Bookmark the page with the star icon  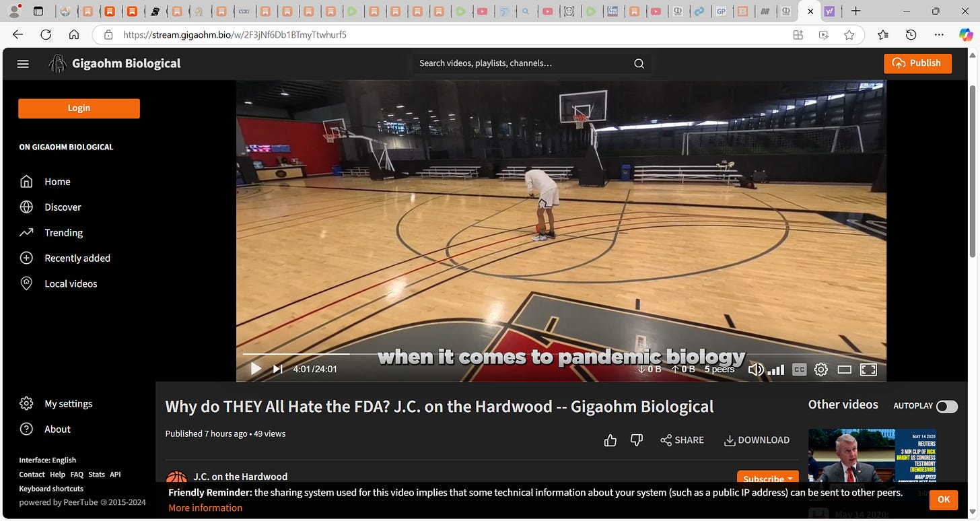pos(849,35)
